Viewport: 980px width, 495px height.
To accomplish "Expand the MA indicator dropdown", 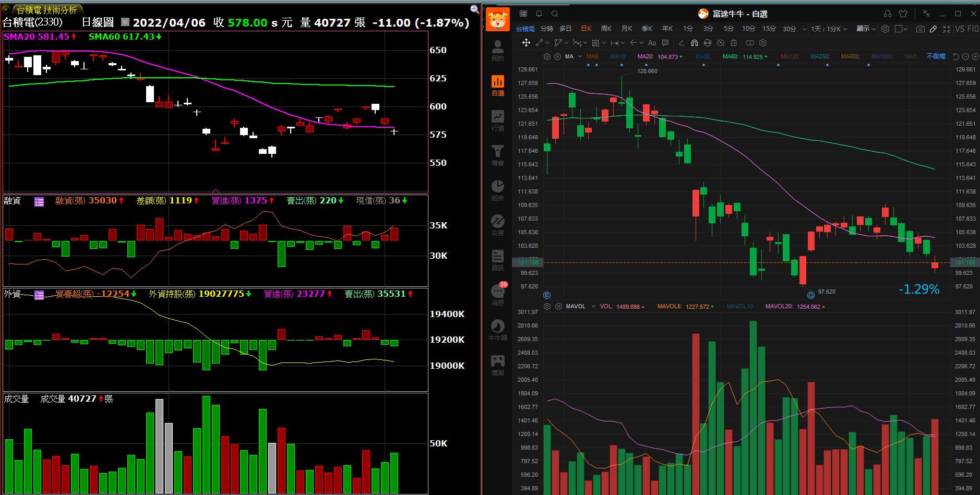I will tap(580, 56).
